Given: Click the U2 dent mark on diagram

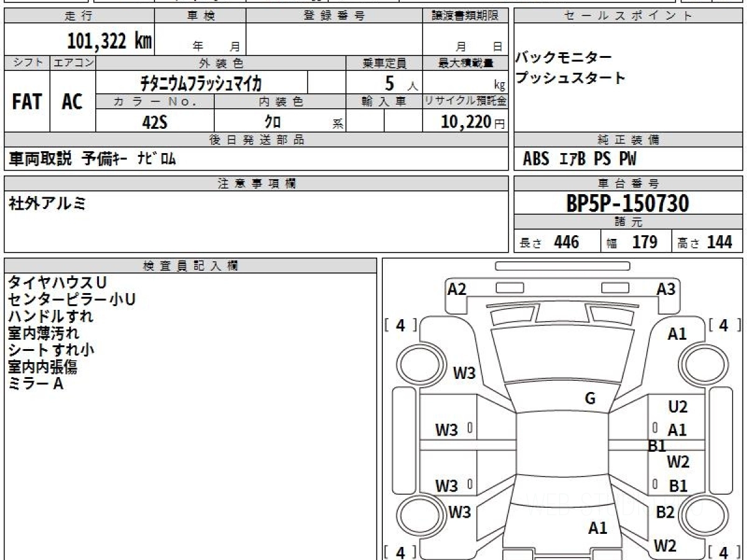Looking at the screenshot, I should point(677,407).
